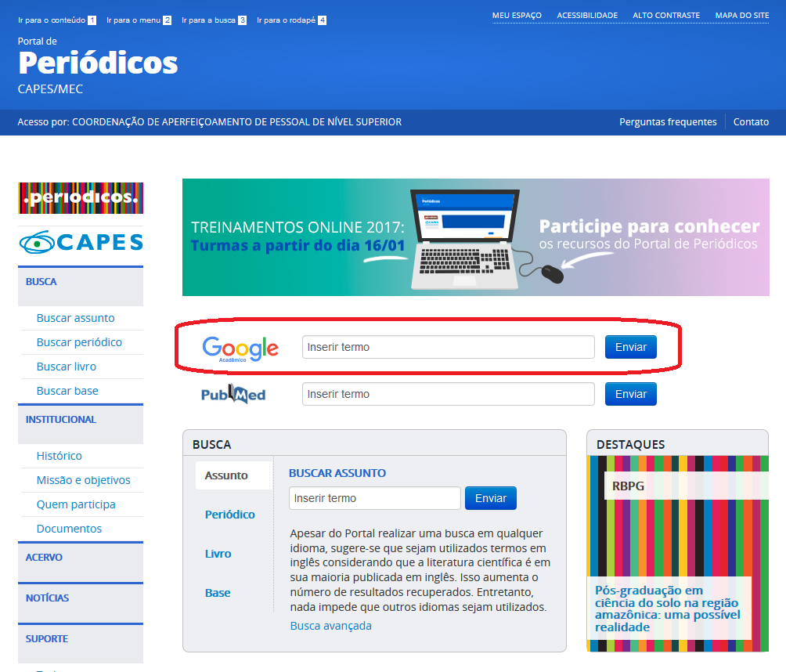
Task: Open Missão e objetivos link
Action: pyautogui.click(x=83, y=480)
